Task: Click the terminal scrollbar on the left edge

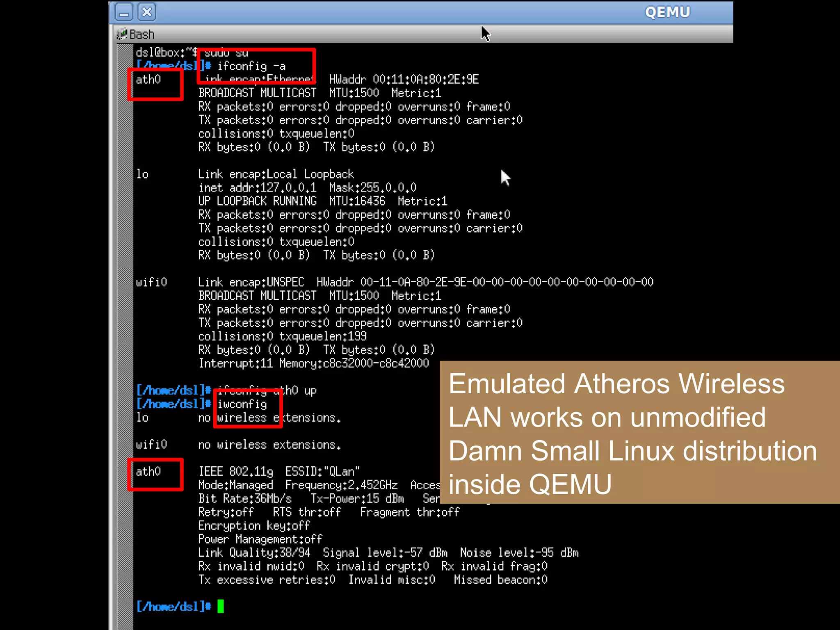Action: (x=125, y=336)
